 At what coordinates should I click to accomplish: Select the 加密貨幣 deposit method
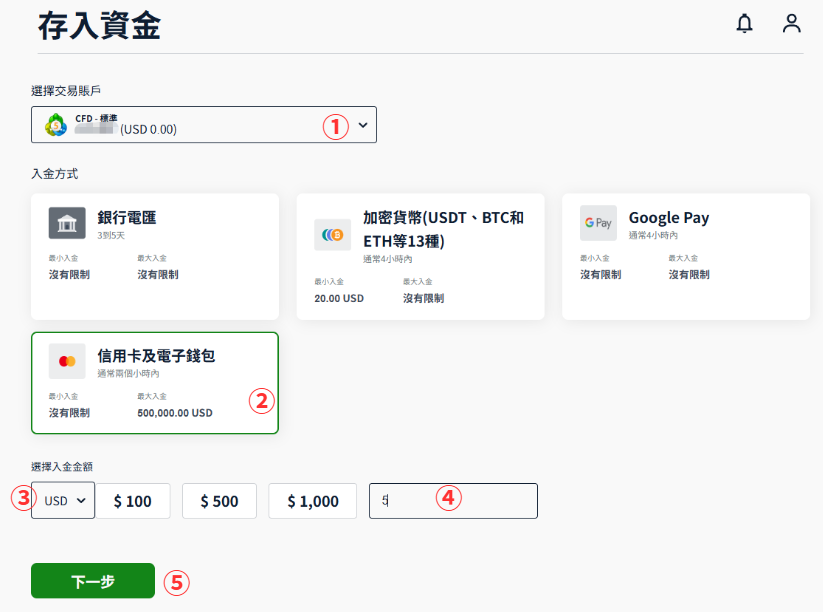pos(422,256)
